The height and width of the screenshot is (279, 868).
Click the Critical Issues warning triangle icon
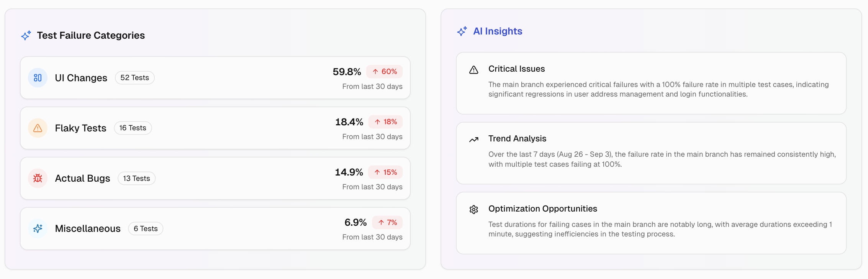[x=474, y=70]
